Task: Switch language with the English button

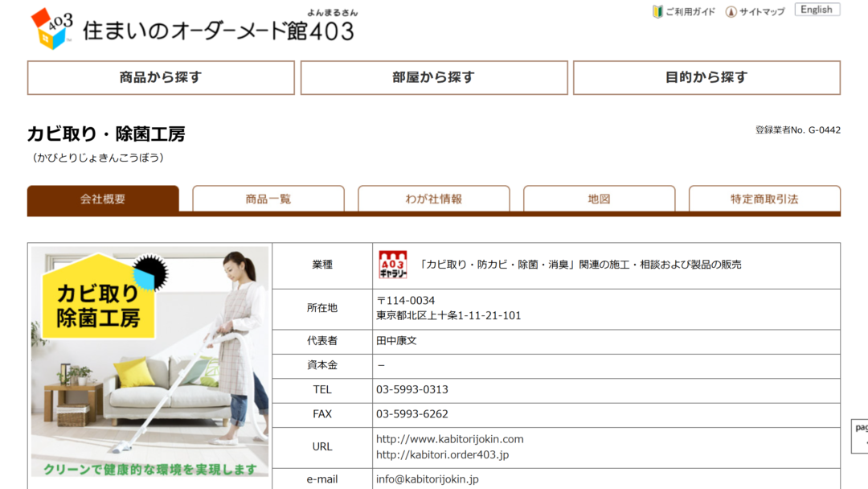Action: click(817, 10)
